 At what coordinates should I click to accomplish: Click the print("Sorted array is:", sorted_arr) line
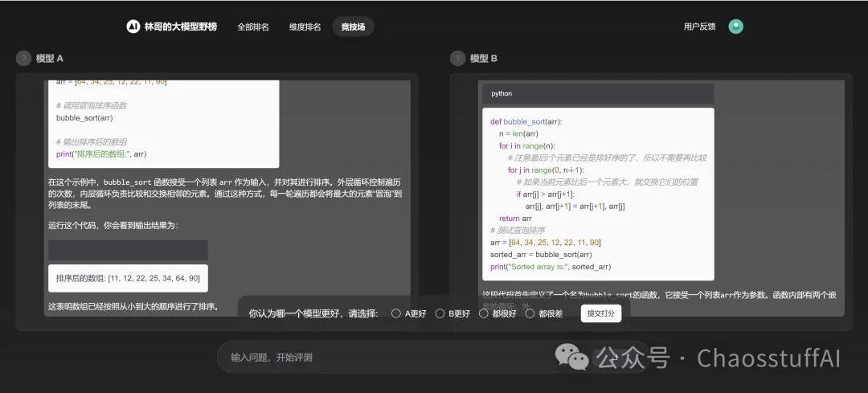551,267
